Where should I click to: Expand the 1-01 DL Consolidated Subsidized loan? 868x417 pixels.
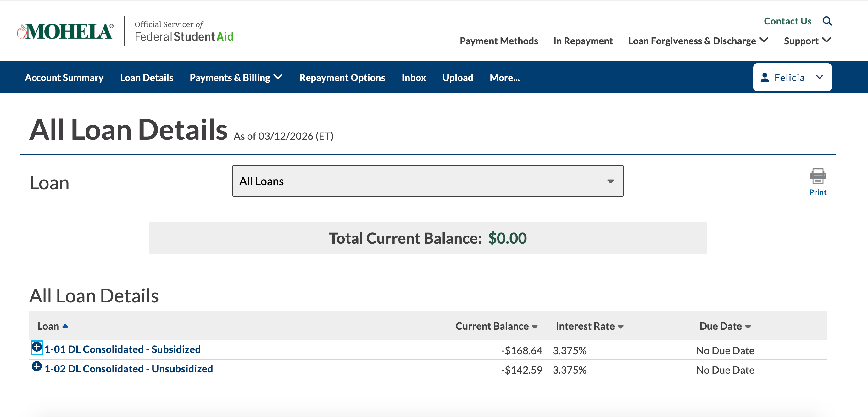(x=36, y=347)
